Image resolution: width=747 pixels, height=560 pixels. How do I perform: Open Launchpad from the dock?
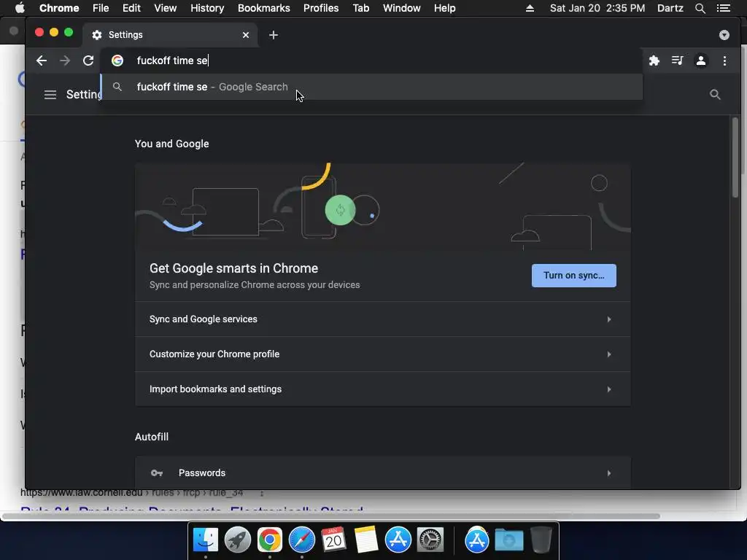(x=238, y=540)
